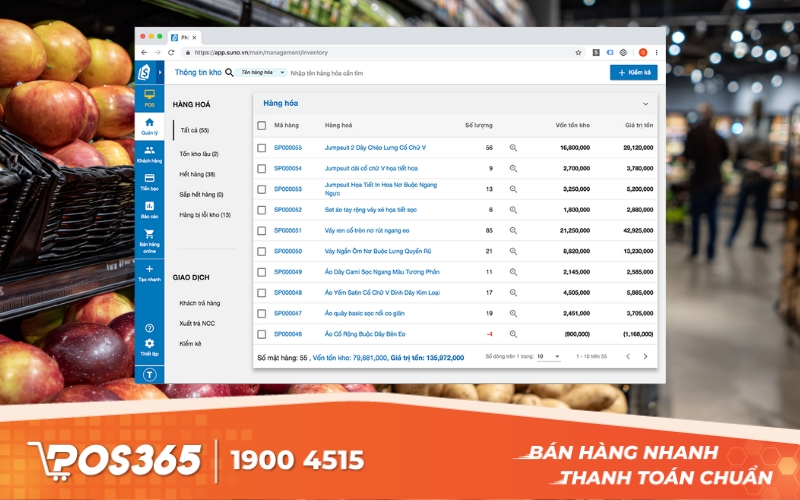Image resolution: width=800 pixels, height=500 pixels.
Task: Check the box for SP000051
Action: click(x=262, y=231)
